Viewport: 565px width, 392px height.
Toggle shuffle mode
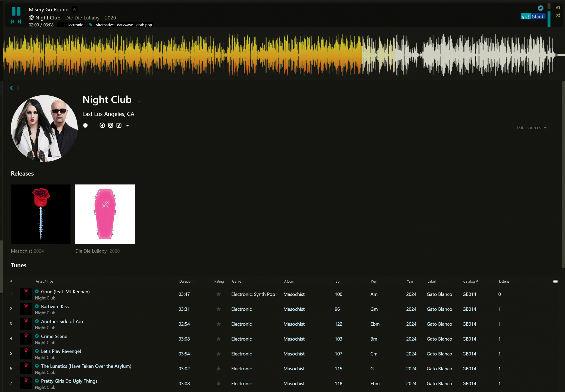pos(558,15)
